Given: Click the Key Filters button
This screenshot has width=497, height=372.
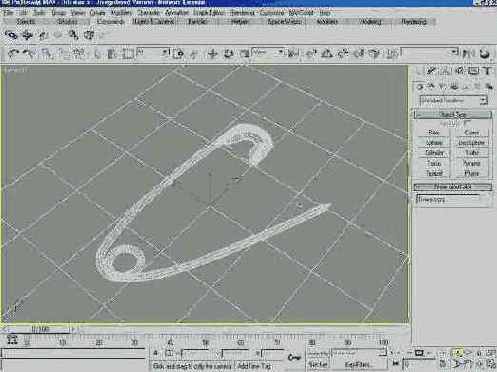Looking at the screenshot, I should coord(359,365).
